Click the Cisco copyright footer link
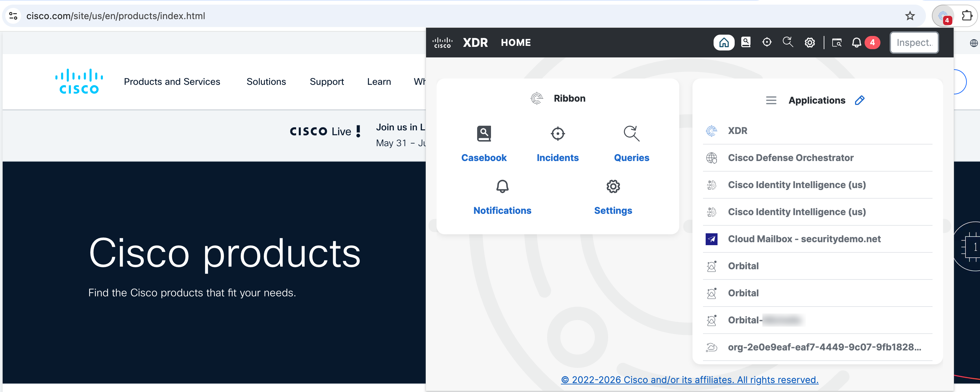 pyautogui.click(x=689, y=379)
